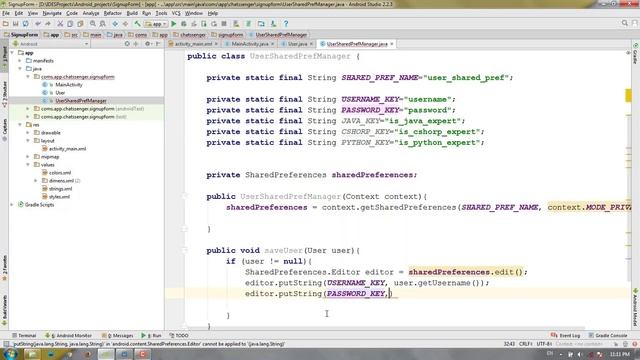Collapse the java folder node
The image size is (640, 360).
point(20,69)
